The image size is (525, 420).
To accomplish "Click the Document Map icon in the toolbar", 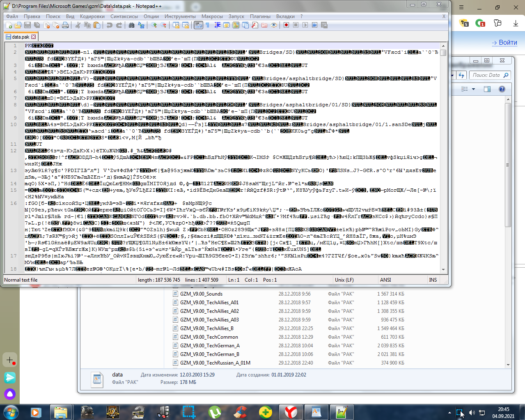I will tap(236, 25).
